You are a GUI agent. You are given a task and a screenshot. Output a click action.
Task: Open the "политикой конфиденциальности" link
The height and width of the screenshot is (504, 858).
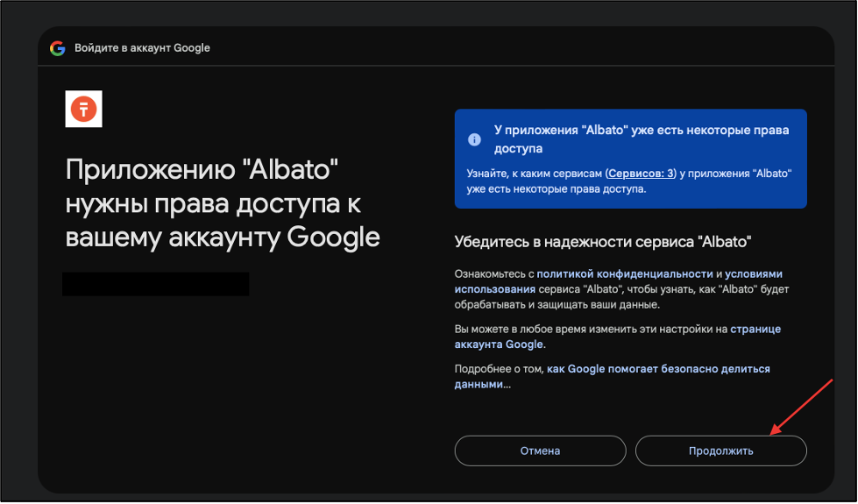point(625,273)
